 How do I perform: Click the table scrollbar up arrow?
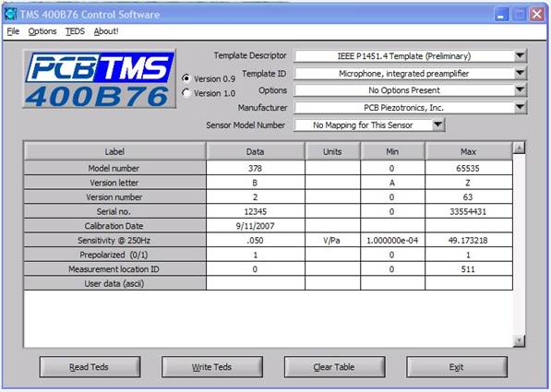click(x=519, y=148)
